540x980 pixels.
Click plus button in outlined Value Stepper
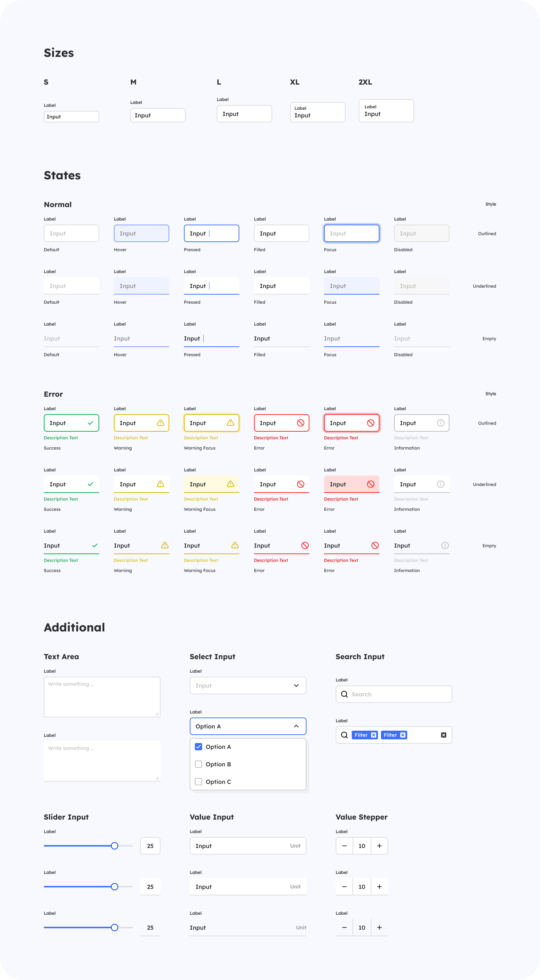tap(379, 846)
